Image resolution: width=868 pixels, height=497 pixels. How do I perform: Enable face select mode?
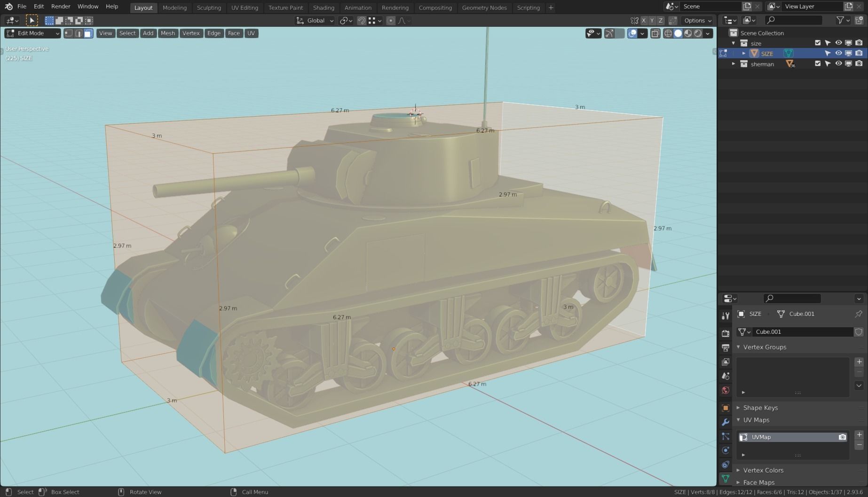coord(88,33)
